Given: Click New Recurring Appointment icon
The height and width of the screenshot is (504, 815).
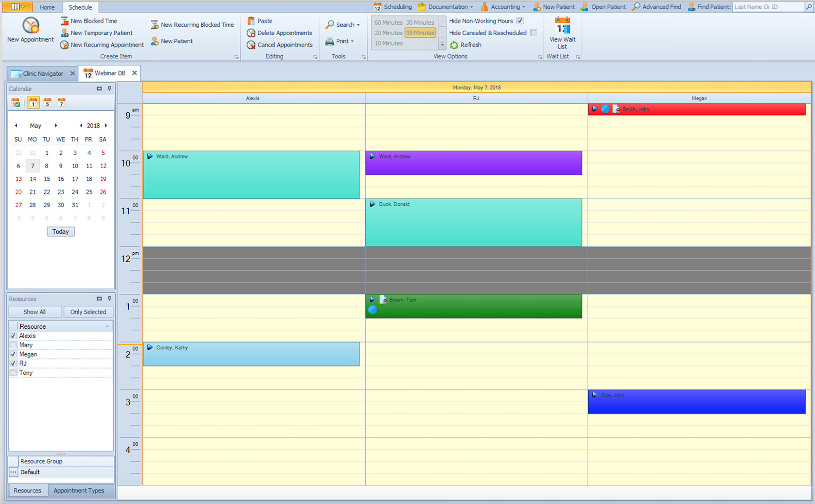Looking at the screenshot, I should pyautogui.click(x=64, y=45).
